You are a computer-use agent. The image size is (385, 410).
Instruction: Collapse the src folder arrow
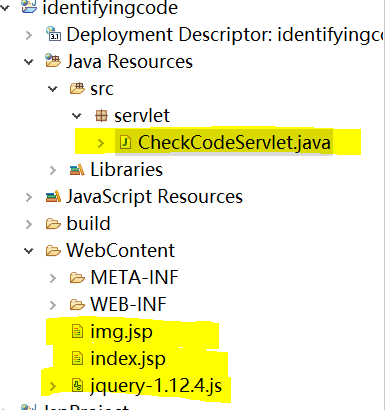tap(53, 89)
